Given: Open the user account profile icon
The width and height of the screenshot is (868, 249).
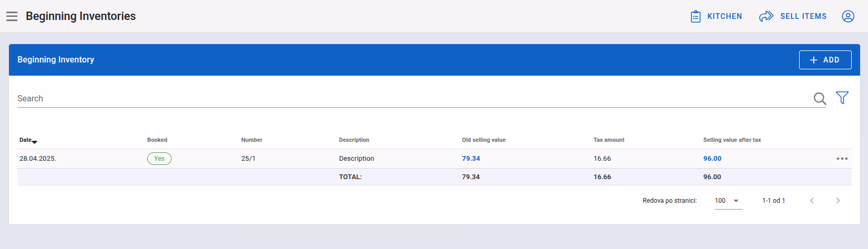Looking at the screenshot, I should pyautogui.click(x=848, y=16).
